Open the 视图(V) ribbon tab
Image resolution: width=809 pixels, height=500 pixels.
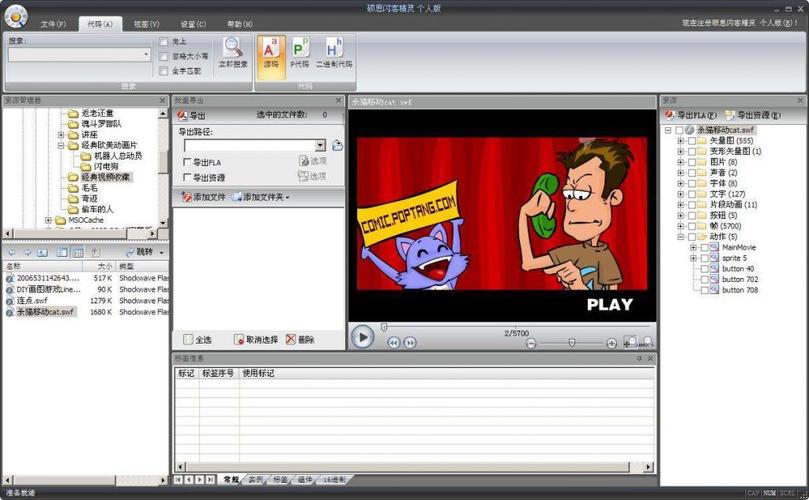[x=147, y=24]
